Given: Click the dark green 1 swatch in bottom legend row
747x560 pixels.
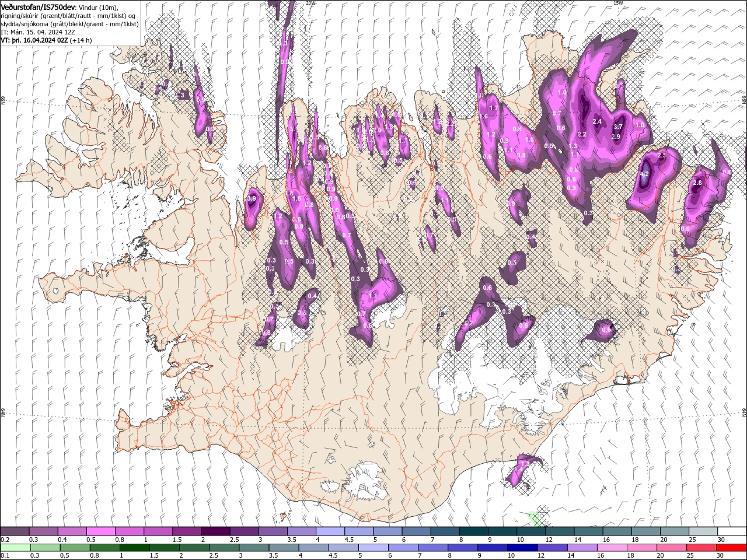Looking at the screenshot, I should (134, 548).
